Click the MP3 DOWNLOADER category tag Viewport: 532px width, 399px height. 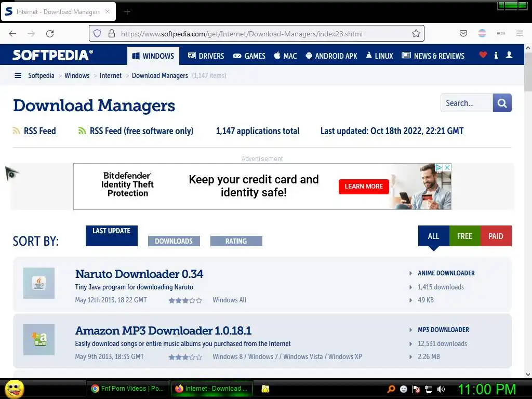444,330
